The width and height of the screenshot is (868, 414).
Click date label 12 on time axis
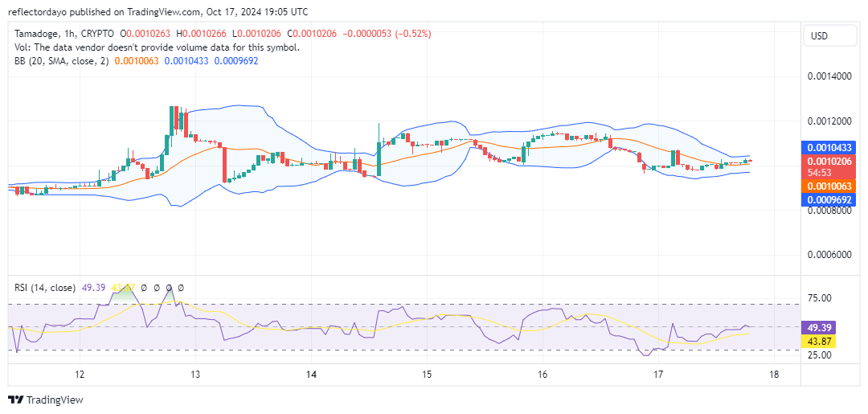click(79, 375)
